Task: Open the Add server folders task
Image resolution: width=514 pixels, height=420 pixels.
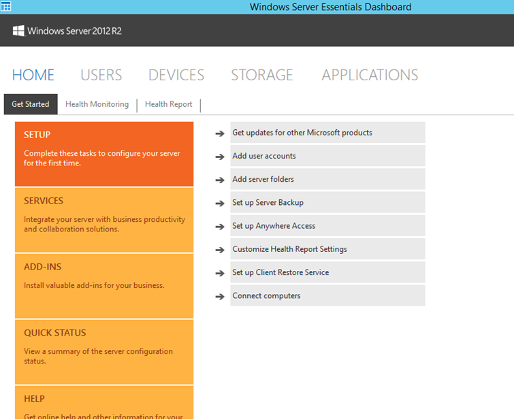Action: pyautogui.click(x=328, y=179)
